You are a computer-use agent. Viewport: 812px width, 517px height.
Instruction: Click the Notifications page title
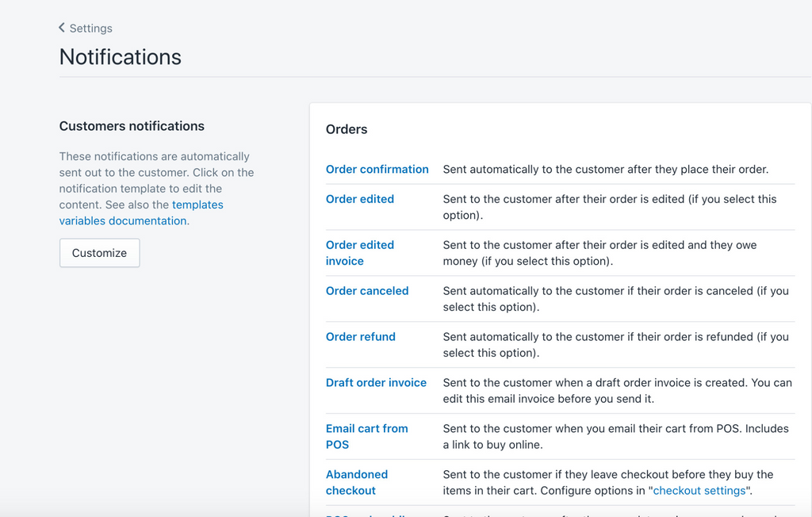pyautogui.click(x=121, y=57)
